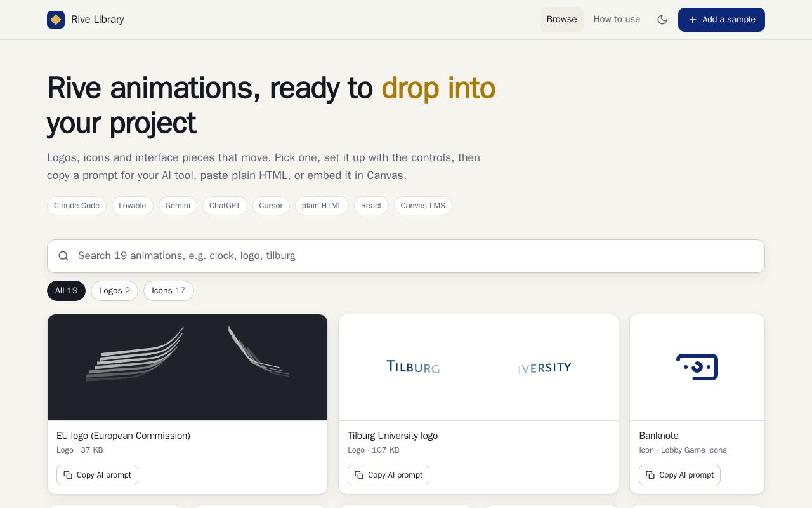812x508 pixels.
Task: Filter by All 19 animations
Action: 66,291
